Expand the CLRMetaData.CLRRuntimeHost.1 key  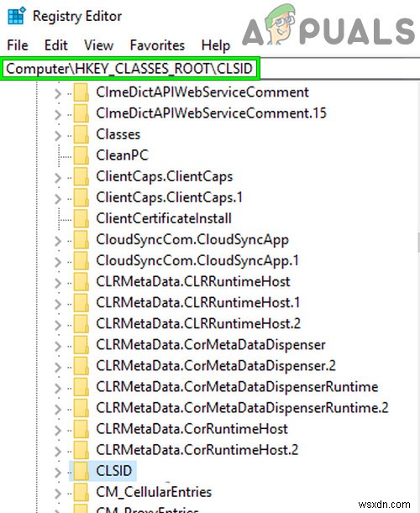coord(58,304)
